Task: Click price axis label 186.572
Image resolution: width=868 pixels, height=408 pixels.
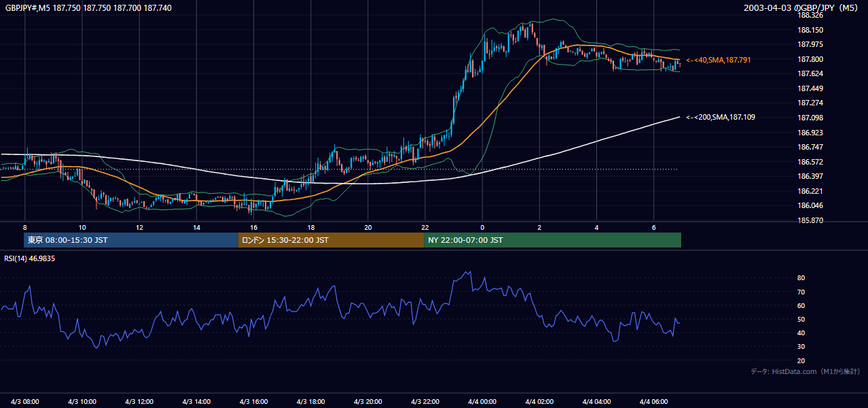Action: 810,162
